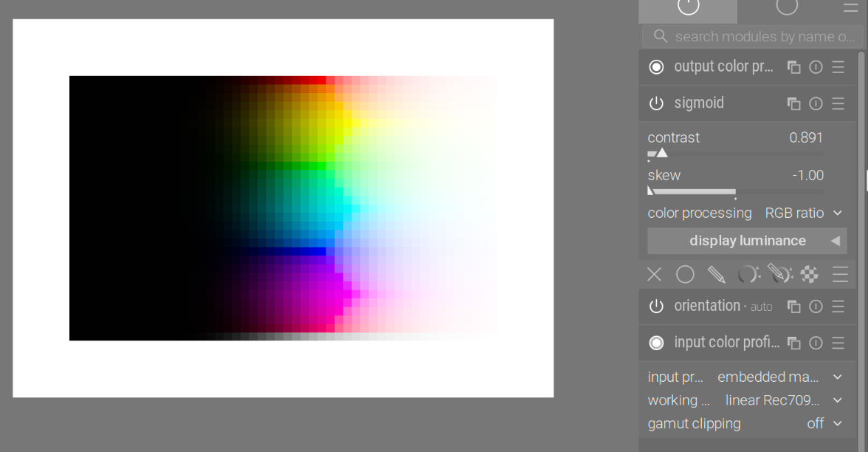Expand the orientation module header
The width and height of the screenshot is (868, 452).
click(723, 306)
